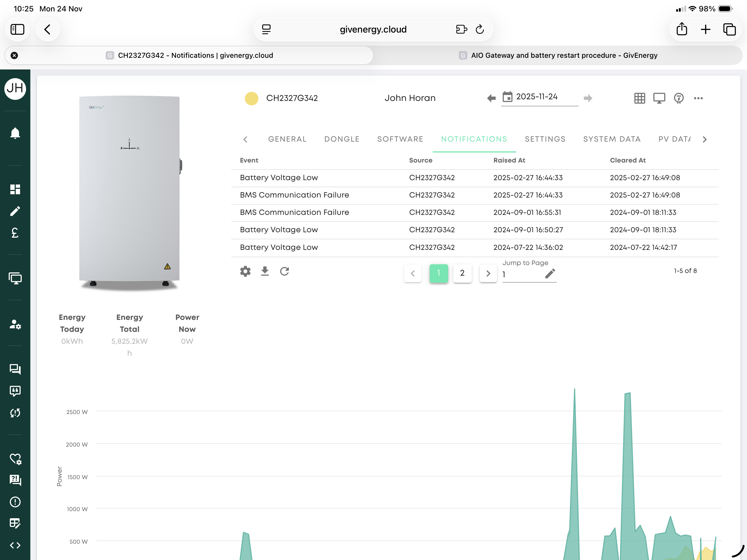Image resolution: width=747 pixels, height=560 pixels.
Task: Open the dashboard grid icon in sidebar
Action: pyautogui.click(x=15, y=189)
